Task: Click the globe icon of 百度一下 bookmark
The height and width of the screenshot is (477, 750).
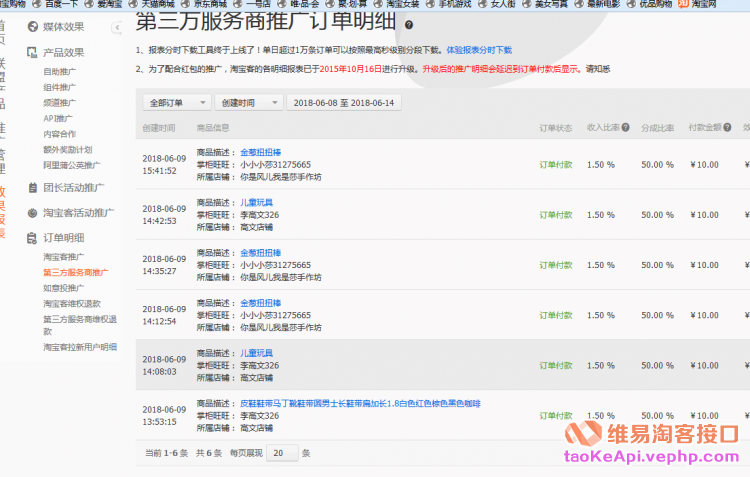Action: [x=37, y=4]
